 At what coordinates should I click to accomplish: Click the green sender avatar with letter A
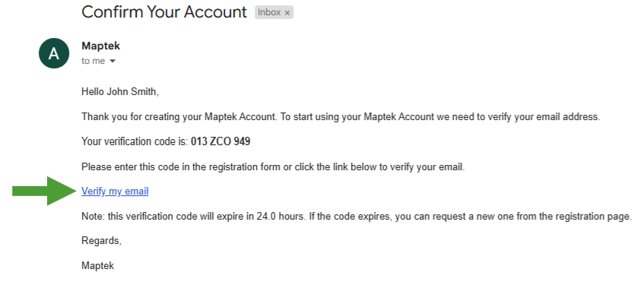click(54, 53)
